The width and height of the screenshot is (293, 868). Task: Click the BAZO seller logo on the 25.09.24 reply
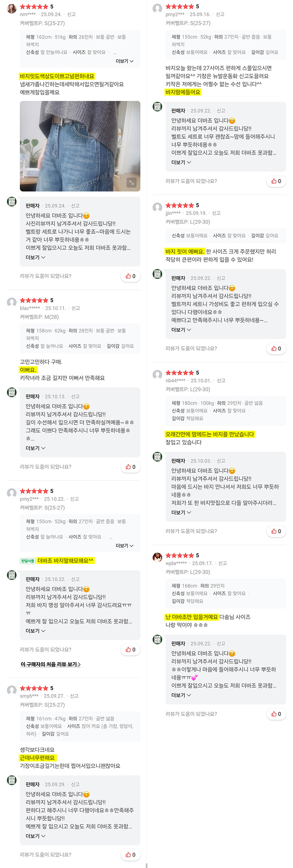click(12, 201)
